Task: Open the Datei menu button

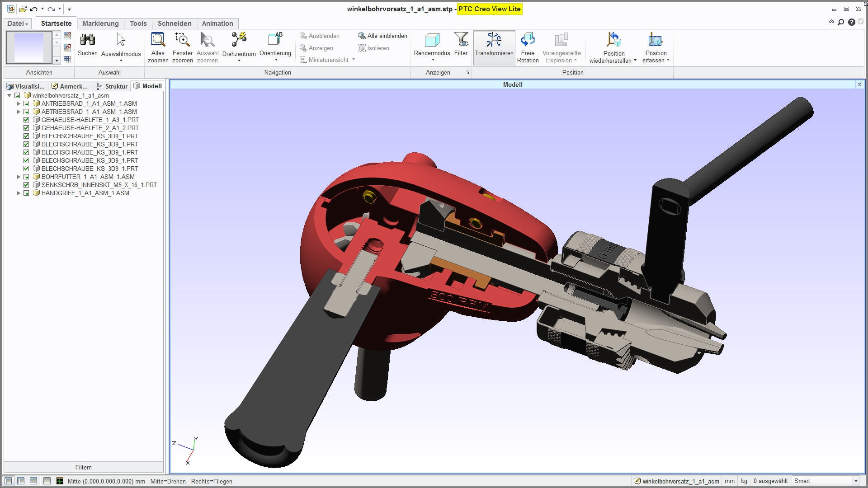Action: [x=18, y=23]
